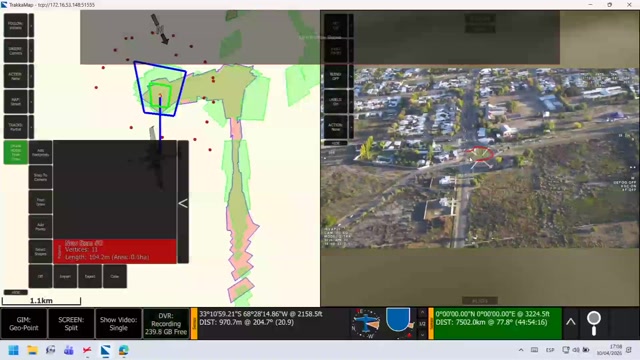The height and width of the screenshot is (360, 640).
Task: Click the FOLLOW button in map sidebar
Action: (x=16, y=25)
